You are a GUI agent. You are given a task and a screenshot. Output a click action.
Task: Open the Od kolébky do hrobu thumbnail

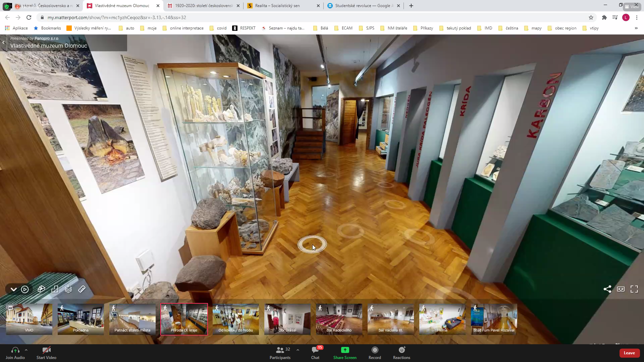236,319
